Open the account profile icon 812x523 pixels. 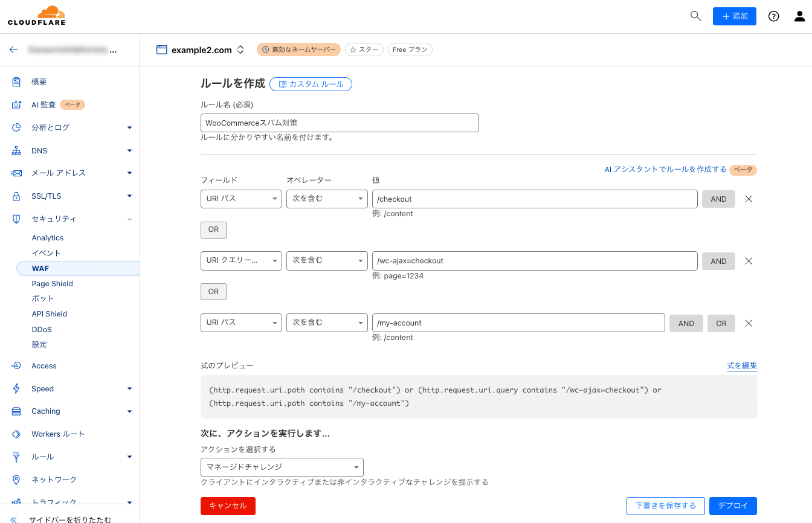(799, 16)
